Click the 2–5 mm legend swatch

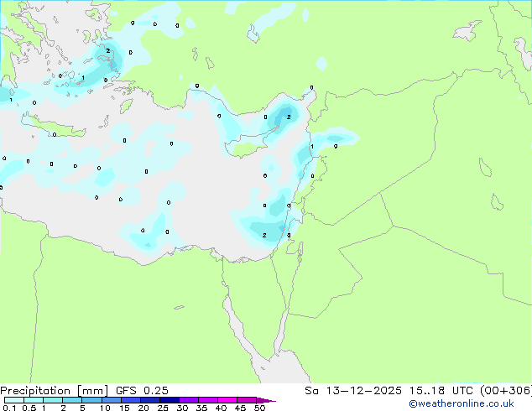coord(72,400)
